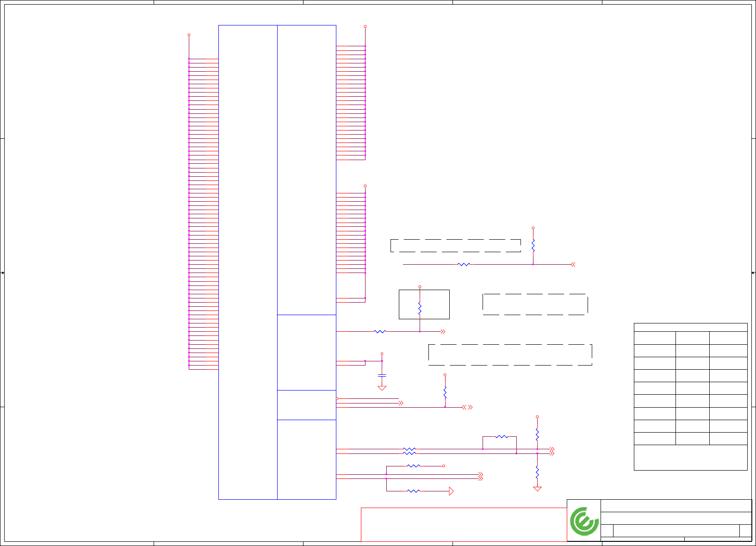Click the green e logo in title block
The height and width of the screenshot is (546, 756).
[584, 521]
